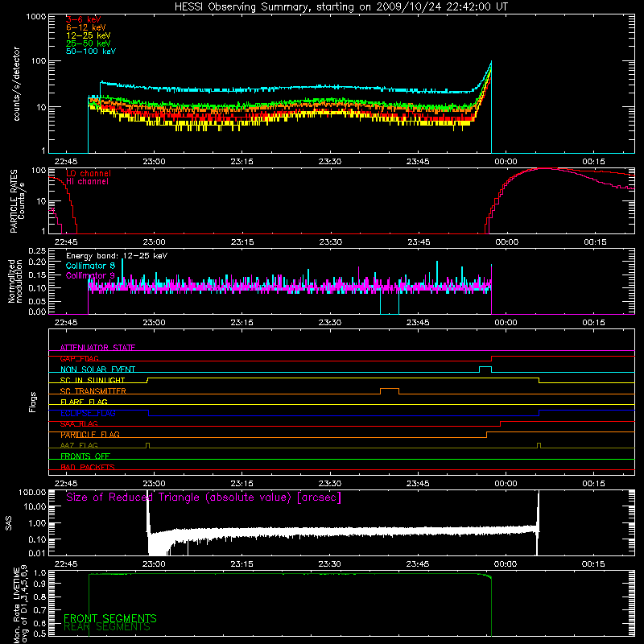This screenshot has width=644, height=644.
Task: Select the FRONT SEGMENTS legend label
Action: click(x=110, y=618)
